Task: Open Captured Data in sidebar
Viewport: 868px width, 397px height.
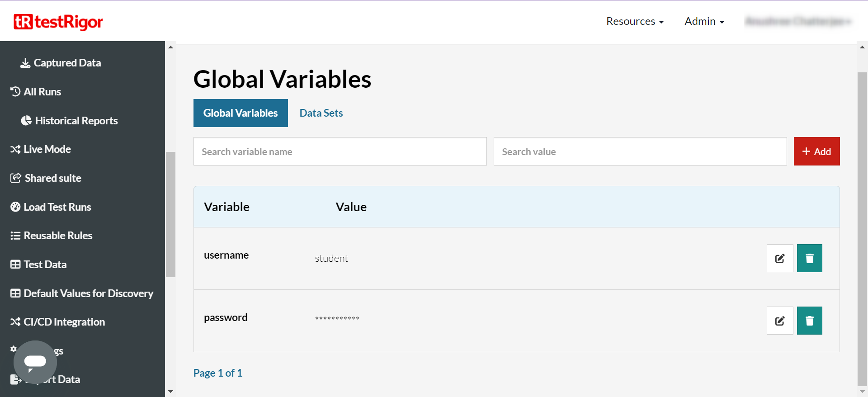Action: click(x=67, y=63)
